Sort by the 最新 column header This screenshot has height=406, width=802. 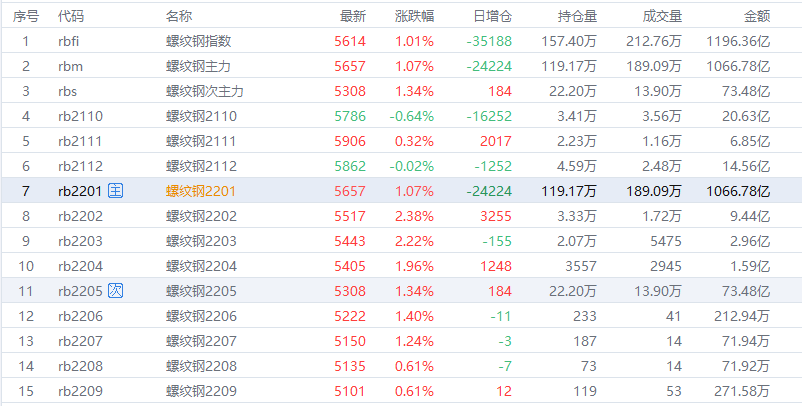(x=353, y=16)
